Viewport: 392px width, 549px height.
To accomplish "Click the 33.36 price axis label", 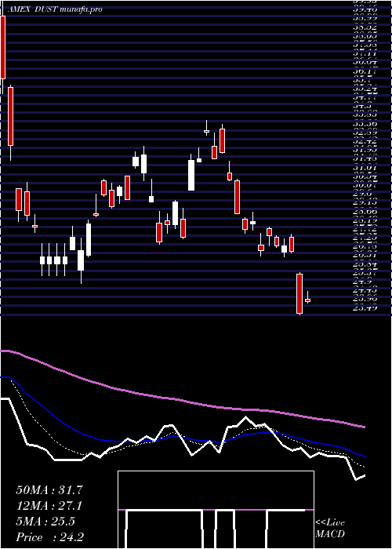I will tap(365, 123).
